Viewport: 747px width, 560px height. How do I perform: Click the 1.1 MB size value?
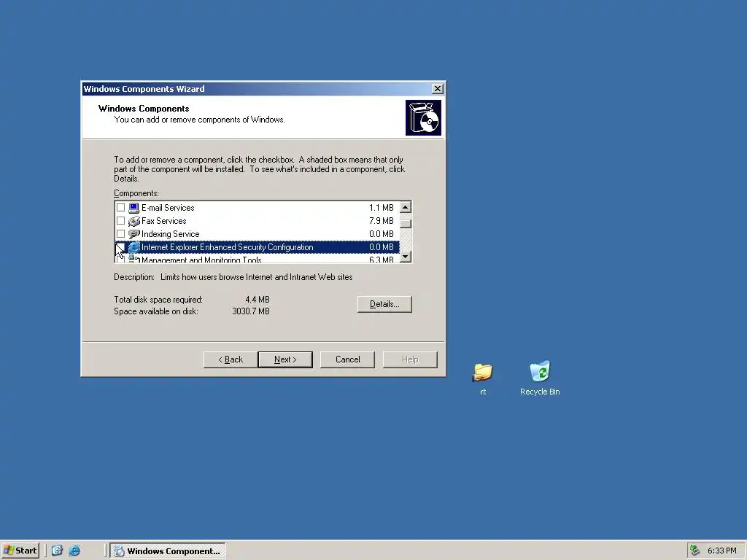pyautogui.click(x=381, y=208)
